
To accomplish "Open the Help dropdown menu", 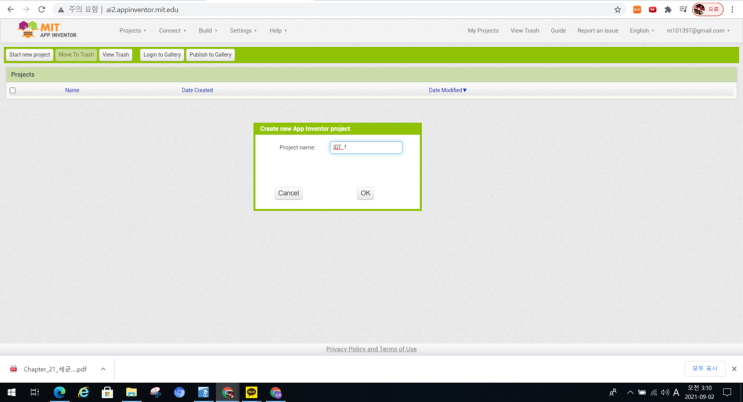I will [278, 30].
